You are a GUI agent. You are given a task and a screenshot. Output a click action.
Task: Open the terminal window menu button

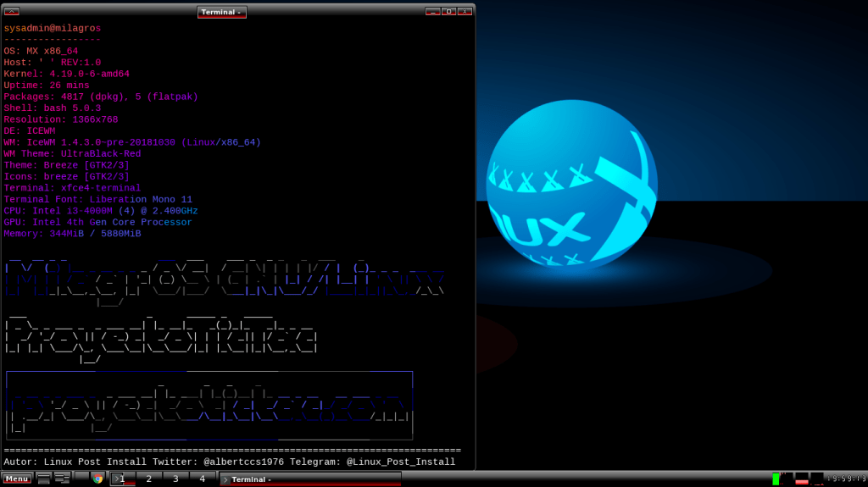point(12,12)
